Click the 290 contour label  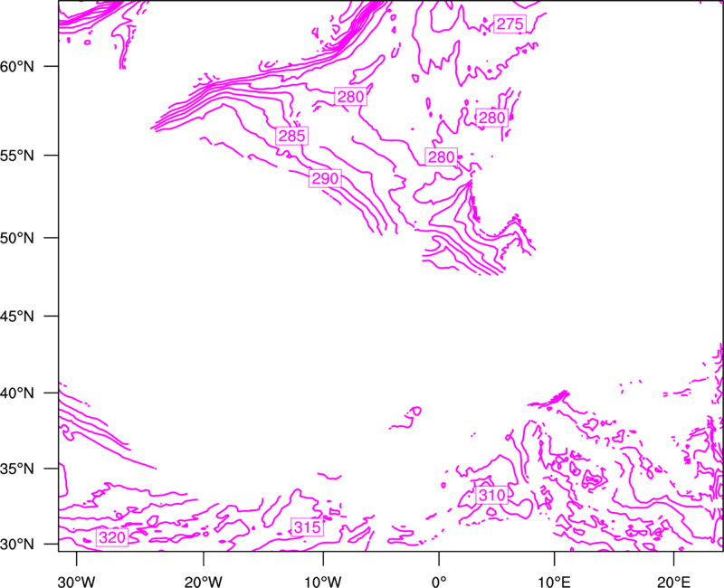tap(326, 178)
